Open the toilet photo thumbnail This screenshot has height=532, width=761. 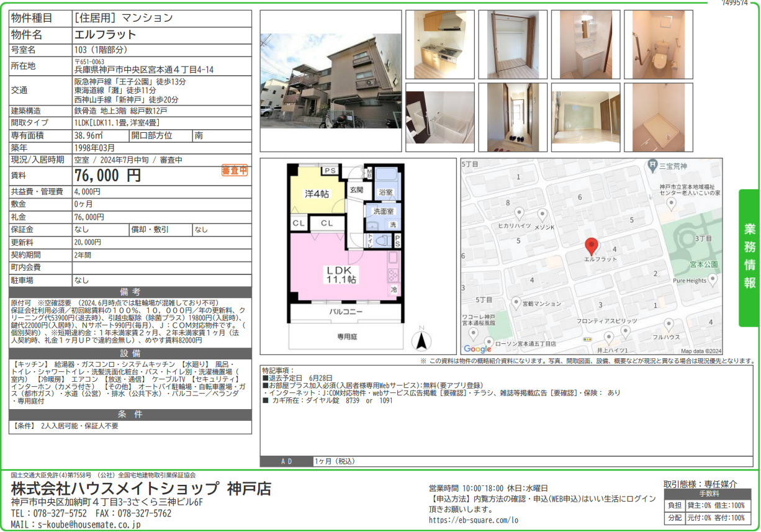point(659,44)
